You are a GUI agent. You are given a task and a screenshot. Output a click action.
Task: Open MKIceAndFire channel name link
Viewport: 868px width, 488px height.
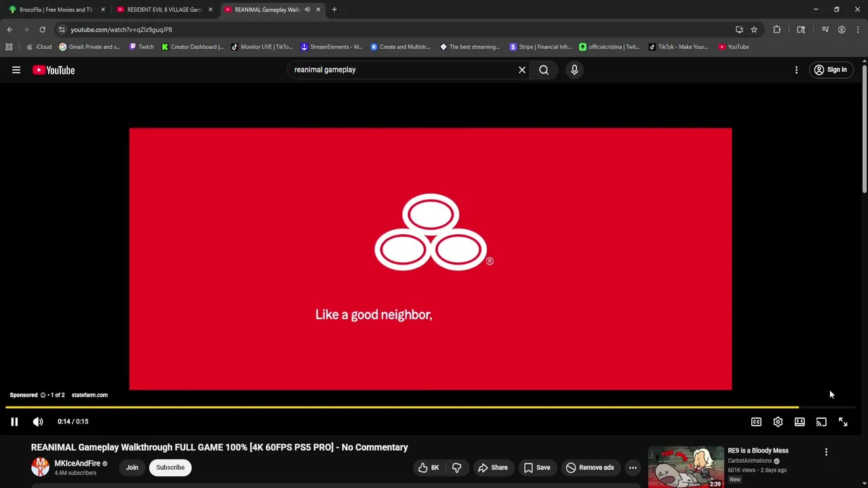[x=77, y=464]
